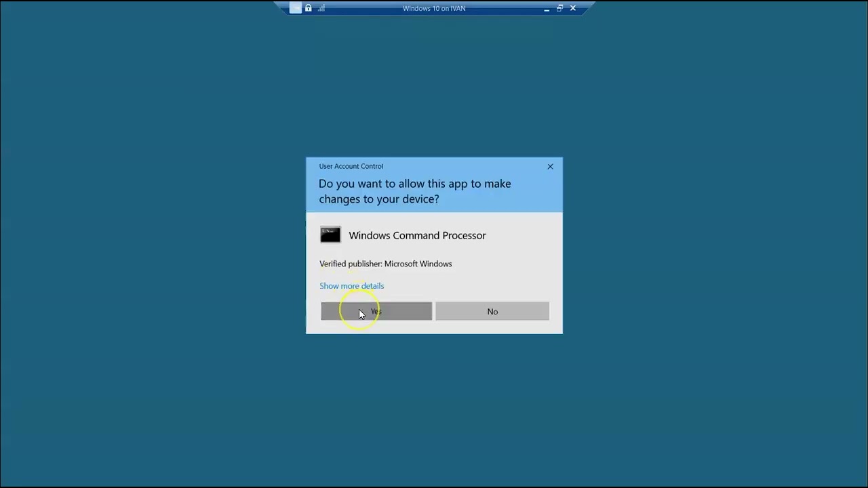Click the 'Verified publisher: Microsoft Windows' text
This screenshot has height=488, width=868.
[385, 264]
